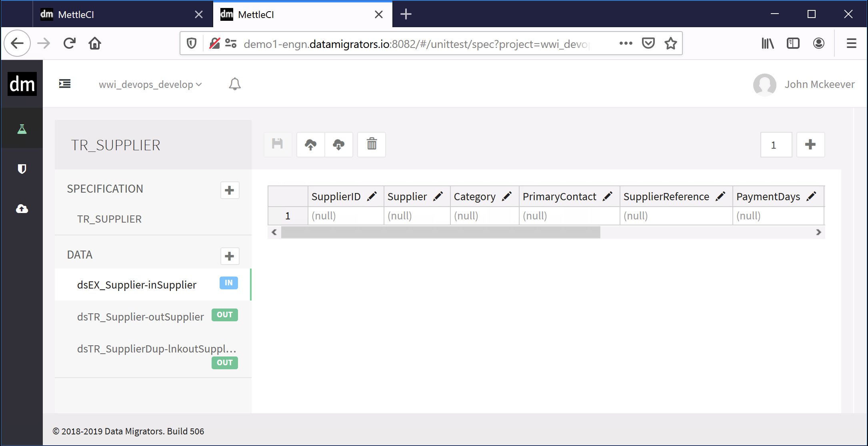Open the notifications bell
This screenshot has height=446, width=868.
coord(235,84)
